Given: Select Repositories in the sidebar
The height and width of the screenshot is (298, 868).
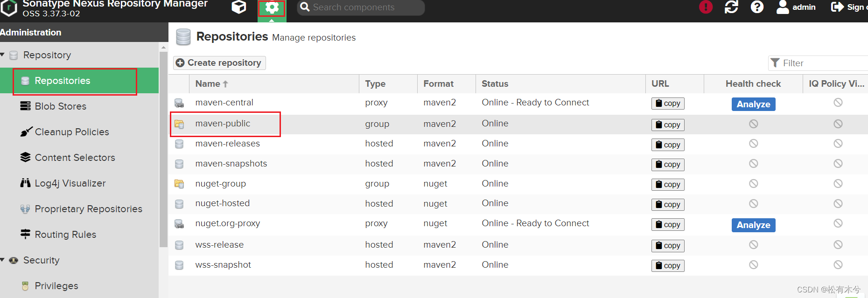Looking at the screenshot, I should click(79, 81).
